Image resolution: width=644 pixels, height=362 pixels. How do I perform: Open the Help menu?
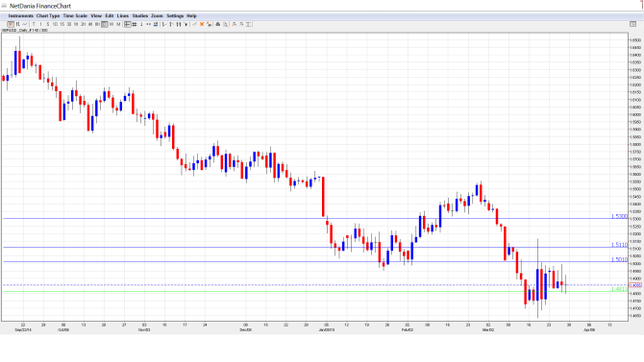click(x=192, y=16)
